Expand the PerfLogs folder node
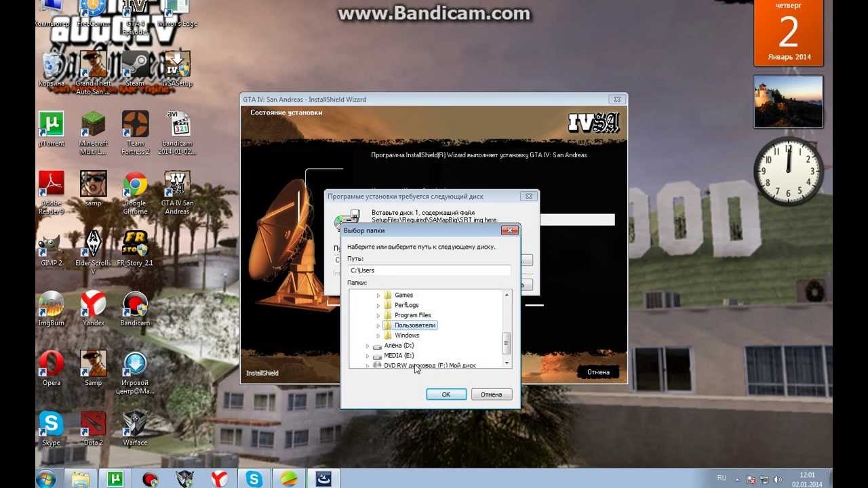 tap(378, 306)
